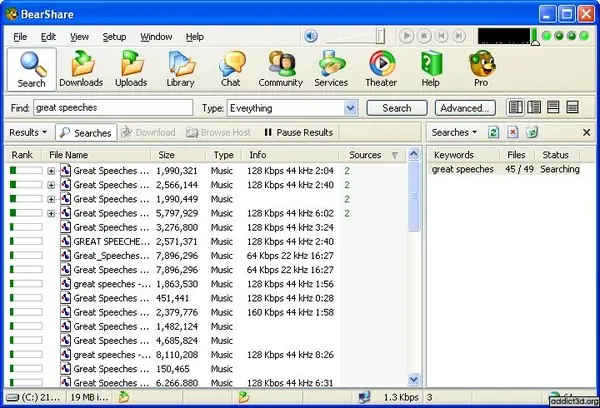The image size is (600, 408).
Task: Open the Window menu
Action: 156,37
